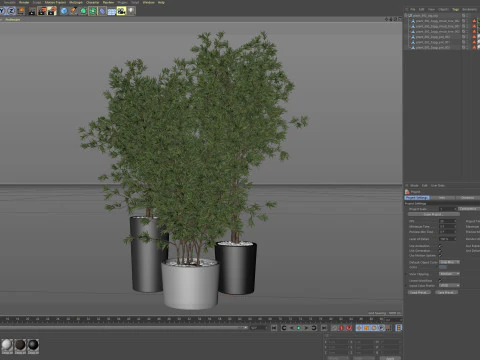This screenshot has width=480, height=360.
Task: Select the brown material sphere
Action: [x=20, y=345]
